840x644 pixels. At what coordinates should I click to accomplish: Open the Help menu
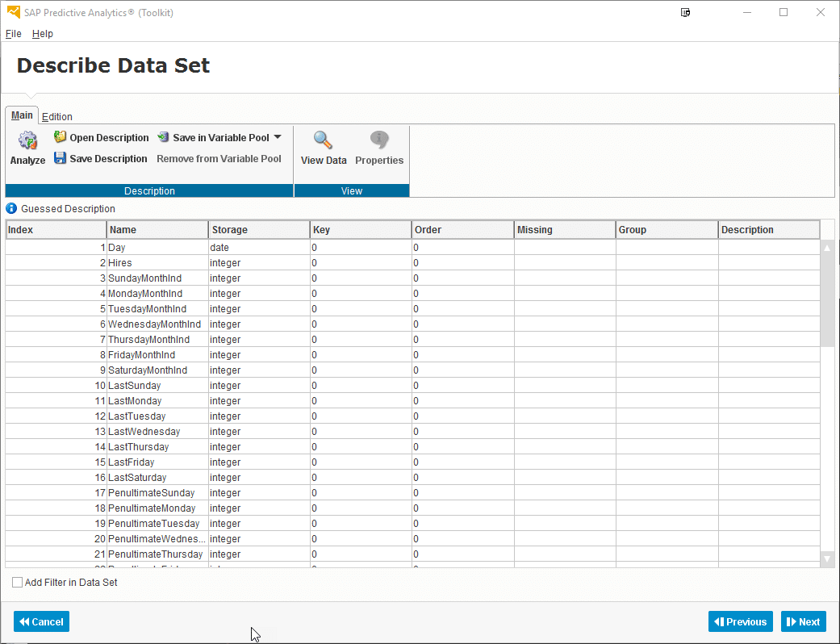pos(43,34)
